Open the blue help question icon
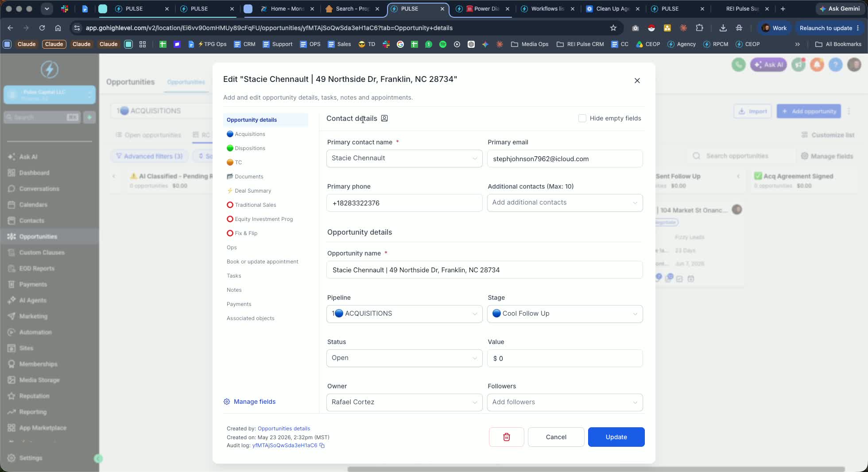Viewport: 868px width, 472px height. (x=835, y=65)
